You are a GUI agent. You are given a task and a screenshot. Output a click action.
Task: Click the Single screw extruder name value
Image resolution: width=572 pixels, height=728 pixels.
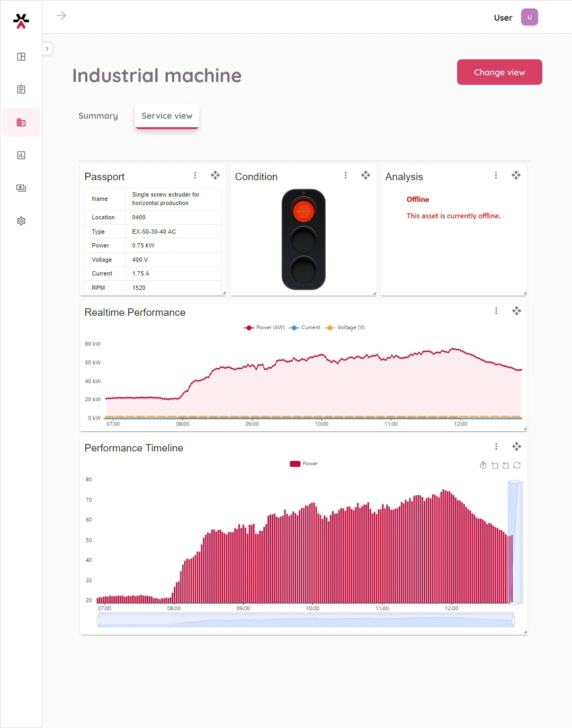(x=166, y=199)
